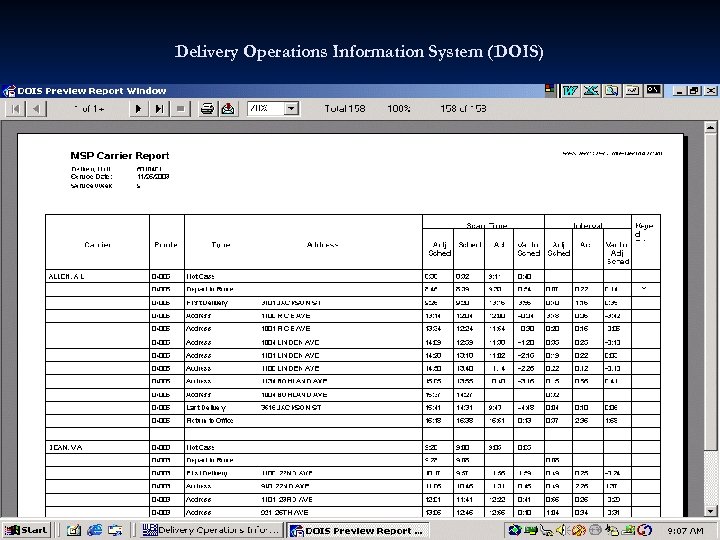Click the Service Date value in header
This screenshot has height=540, width=720.
(153, 177)
